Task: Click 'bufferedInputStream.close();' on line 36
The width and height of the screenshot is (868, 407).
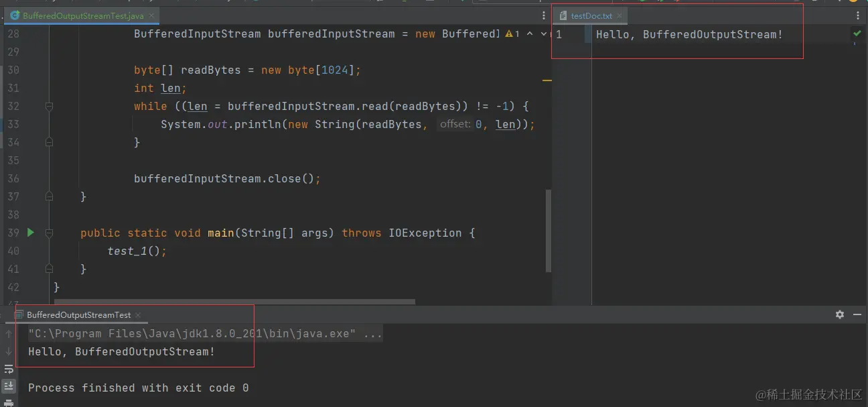Action: click(x=227, y=178)
